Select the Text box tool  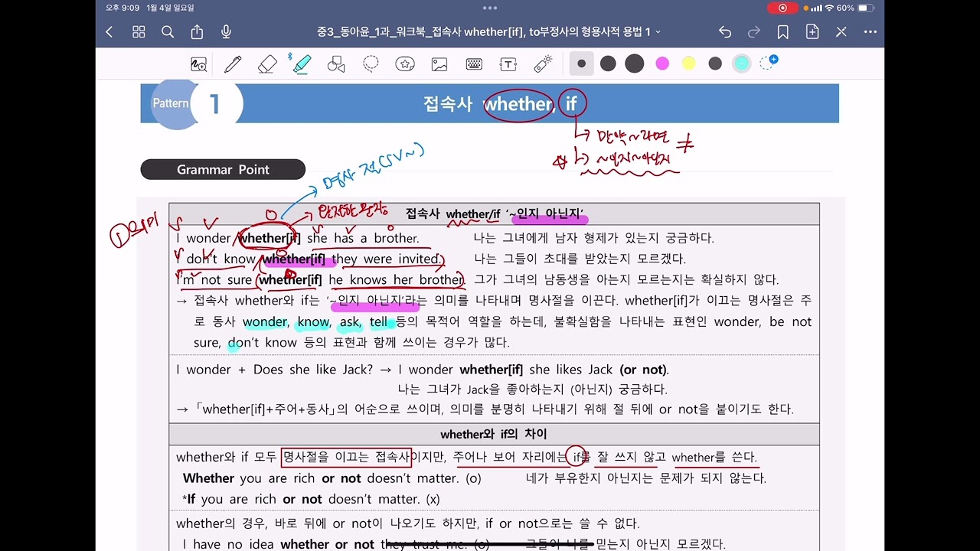(x=508, y=64)
